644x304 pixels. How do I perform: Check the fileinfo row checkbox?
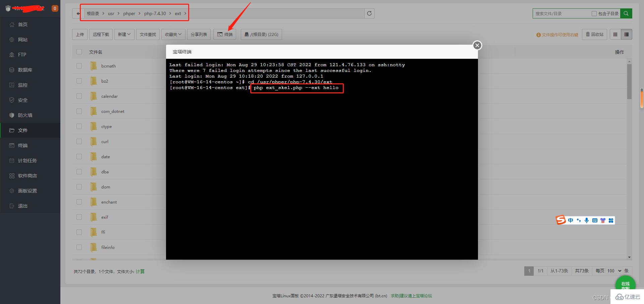click(79, 247)
